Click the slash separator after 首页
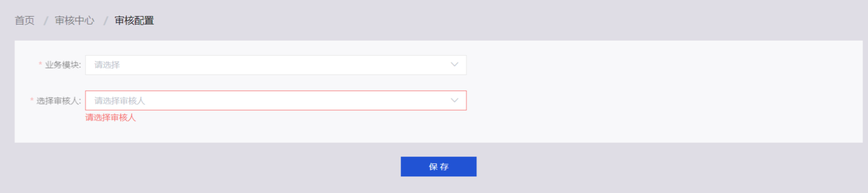The image size is (868, 193). pos(45,20)
